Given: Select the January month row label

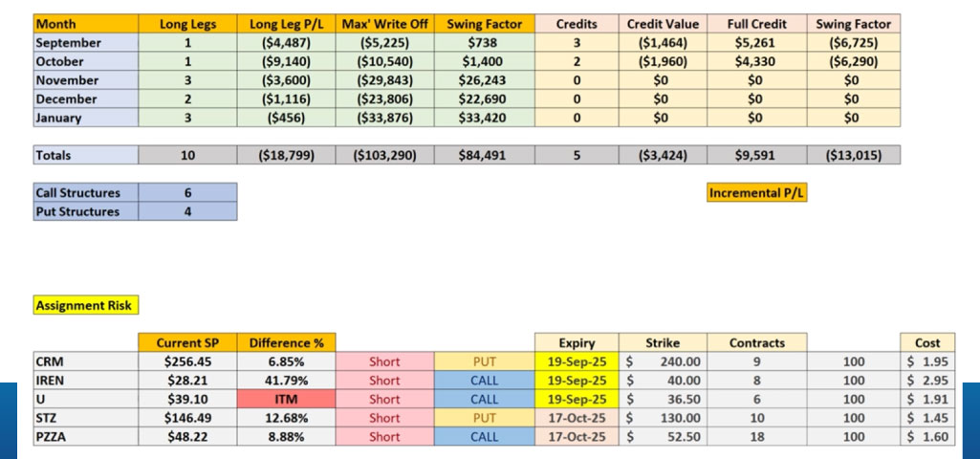Looking at the screenshot, I should (x=85, y=118).
